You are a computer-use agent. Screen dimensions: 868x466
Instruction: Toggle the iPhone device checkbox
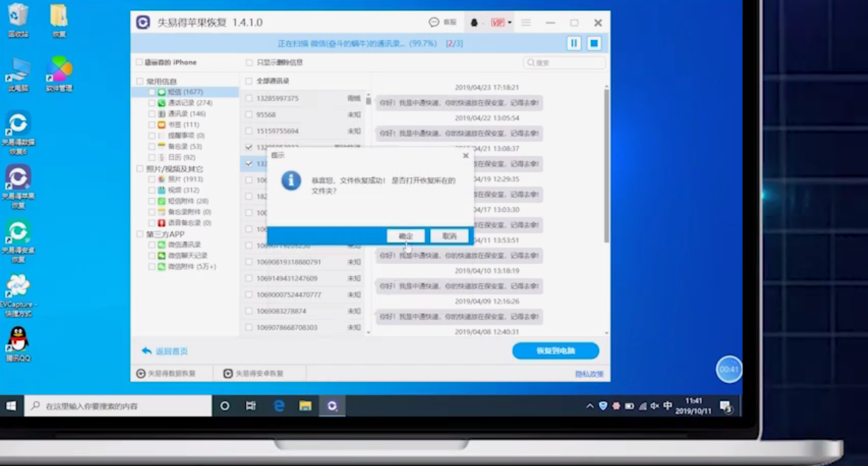tap(139, 62)
